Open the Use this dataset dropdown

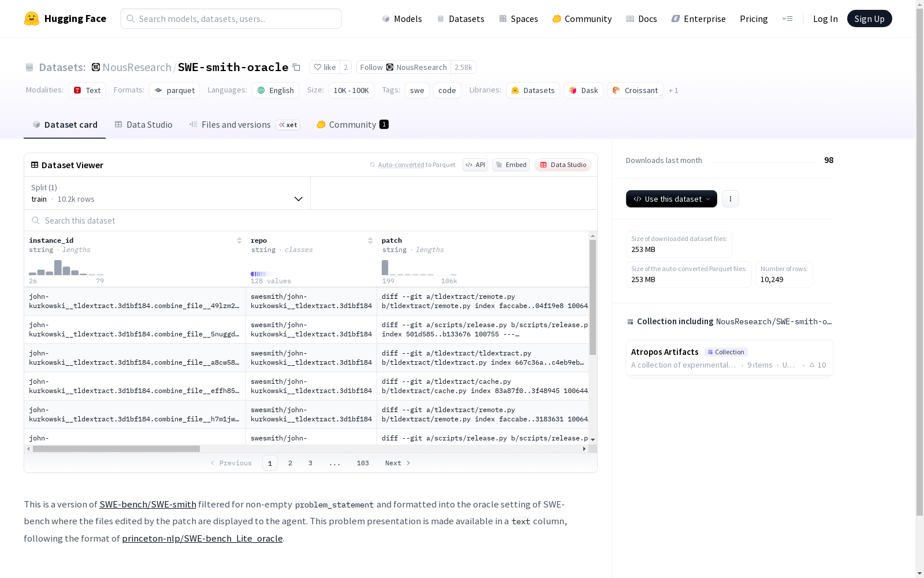pos(672,199)
